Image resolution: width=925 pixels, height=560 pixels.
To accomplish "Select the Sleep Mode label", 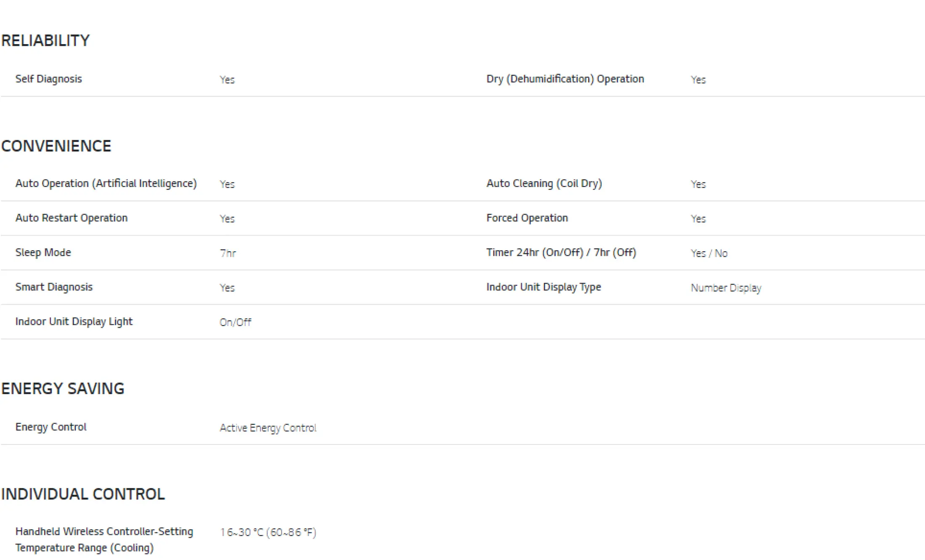I will click(x=43, y=252).
